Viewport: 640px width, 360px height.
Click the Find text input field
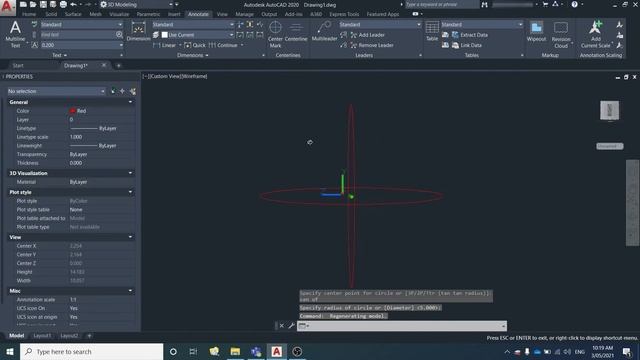click(78, 35)
